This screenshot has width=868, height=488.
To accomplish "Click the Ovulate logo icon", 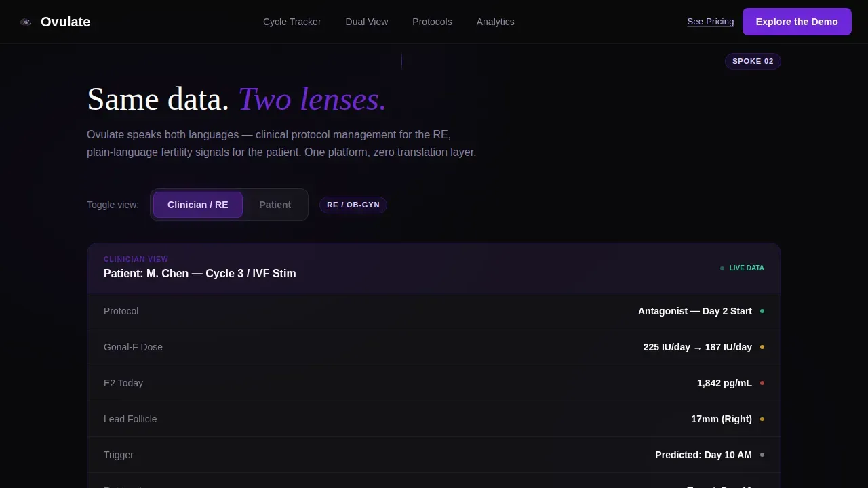I will (x=26, y=22).
